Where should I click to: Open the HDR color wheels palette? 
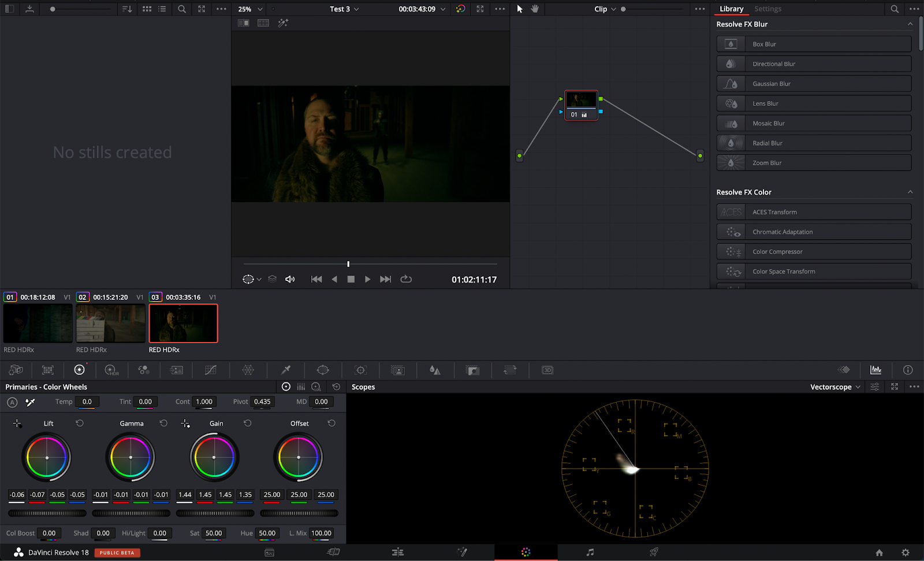tap(111, 370)
